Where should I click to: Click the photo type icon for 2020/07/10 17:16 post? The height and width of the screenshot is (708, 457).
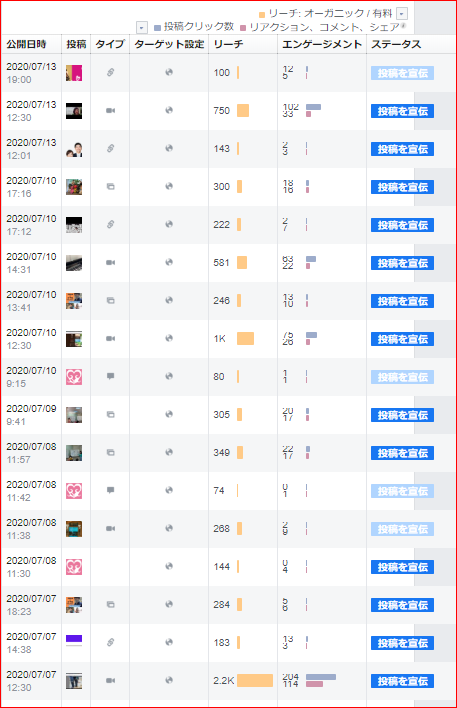pyautogui.click(x=110, y=186)
